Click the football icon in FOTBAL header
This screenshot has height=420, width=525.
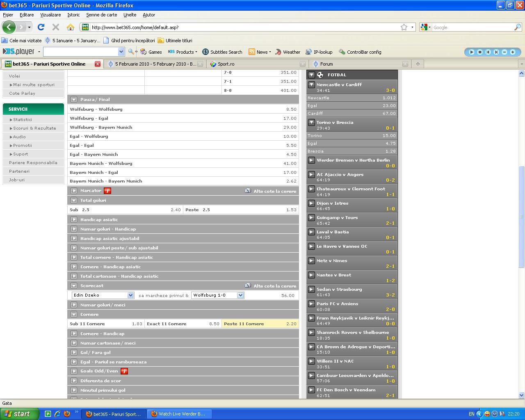coord(320,75)
